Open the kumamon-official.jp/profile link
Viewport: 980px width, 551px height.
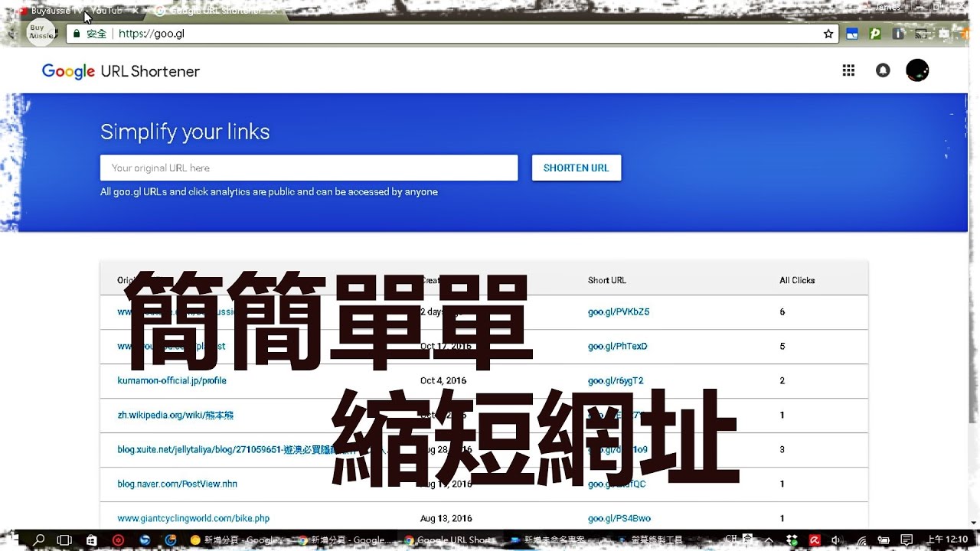171,380
